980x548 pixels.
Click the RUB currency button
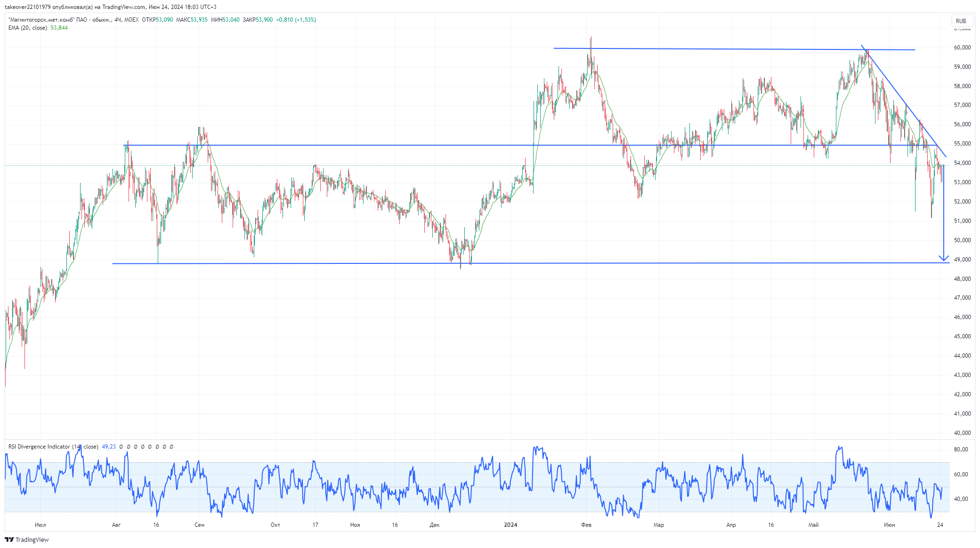click(961, 21)
